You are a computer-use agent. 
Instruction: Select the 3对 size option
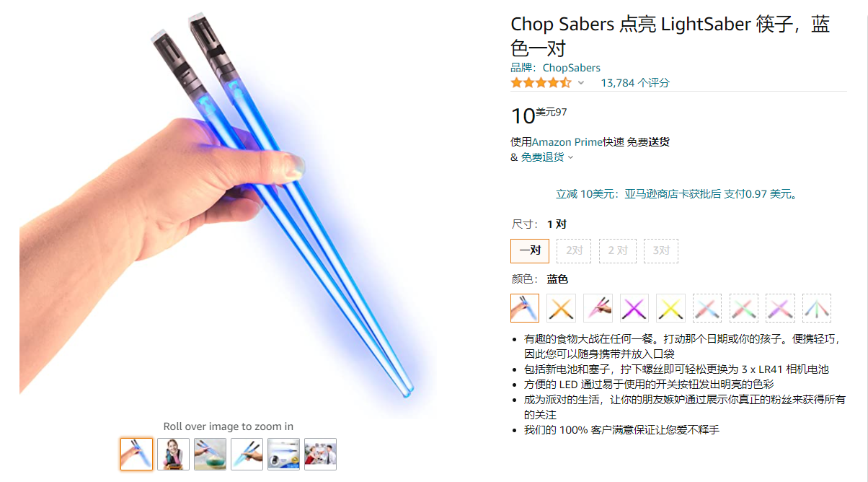click(x=661, y=251)
